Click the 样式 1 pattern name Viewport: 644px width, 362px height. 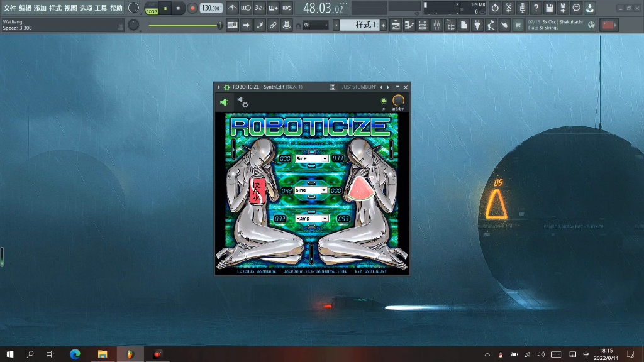pyautogui.click(x=360, y=25)
